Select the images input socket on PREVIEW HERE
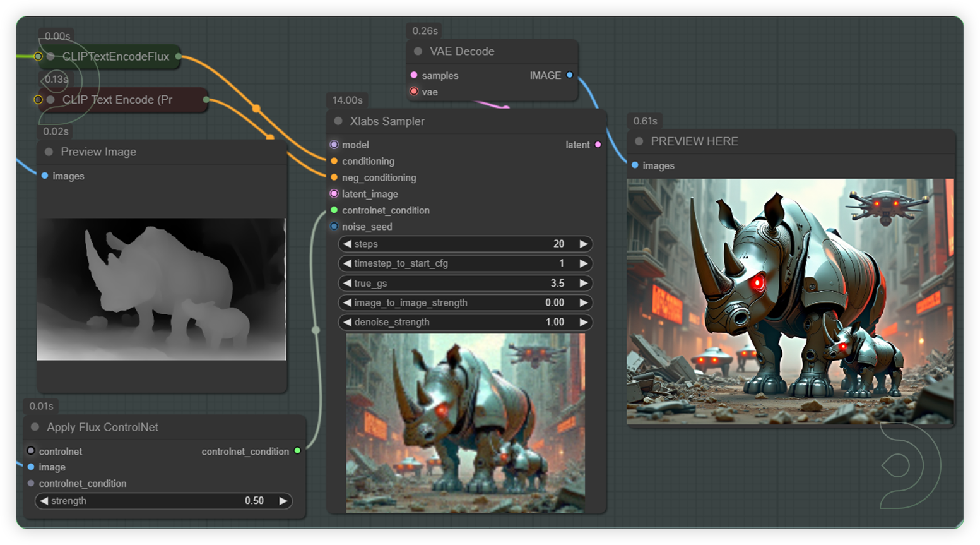 pyautogui.click(x=635, y=165)
